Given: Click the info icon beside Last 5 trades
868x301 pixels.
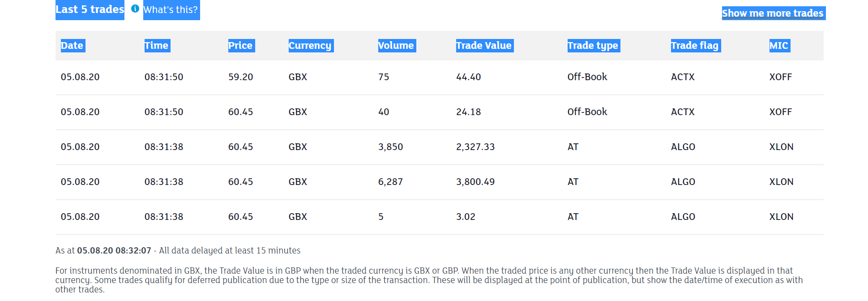Looking at the screenshot, I should [135, 9].
